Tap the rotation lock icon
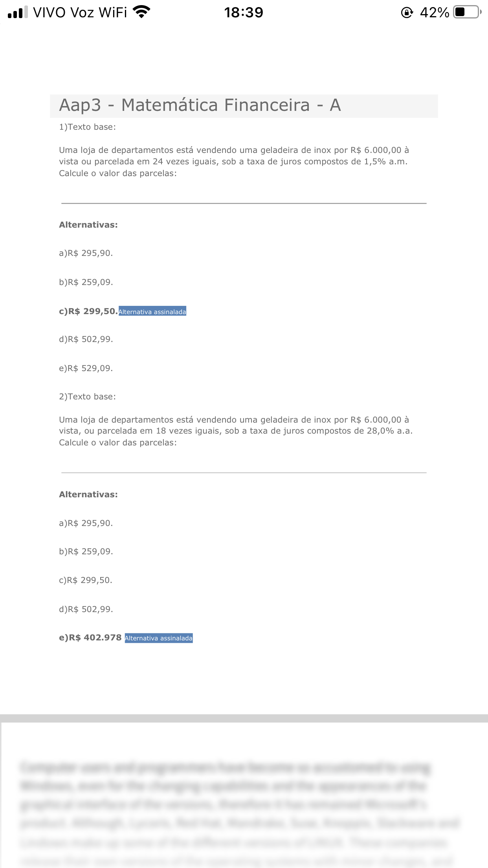This screenshot has height=868, width=488. (407, 13)
